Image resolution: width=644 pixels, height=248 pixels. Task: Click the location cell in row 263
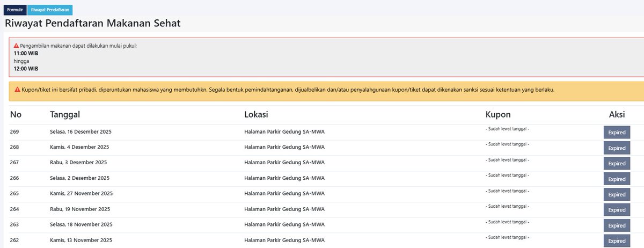[x=284, y=225]
